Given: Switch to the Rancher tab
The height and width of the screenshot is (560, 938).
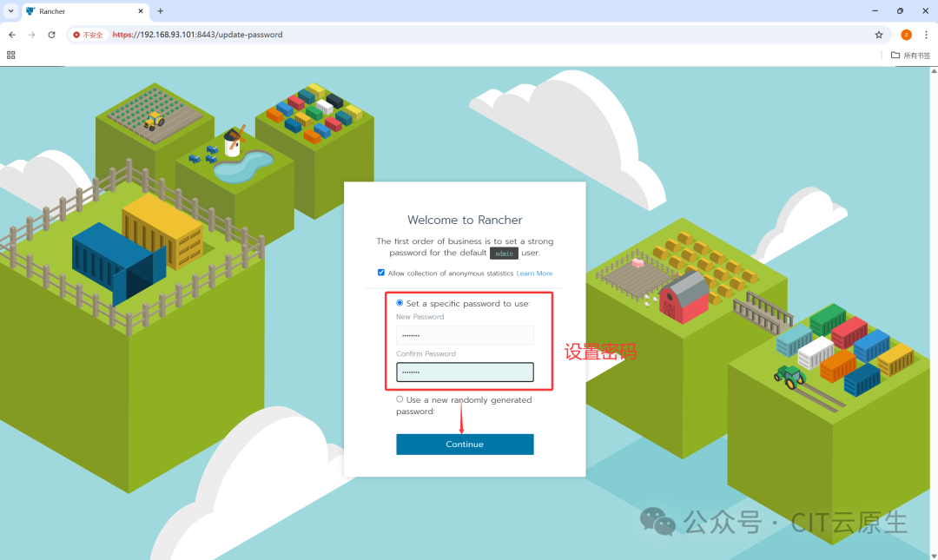Looking at the screenshot, I should [83, 10].
